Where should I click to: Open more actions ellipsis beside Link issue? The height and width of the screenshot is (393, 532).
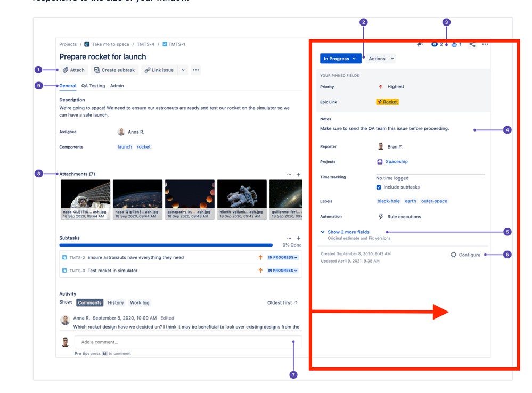pyautogui.click(x=196, y=70)
